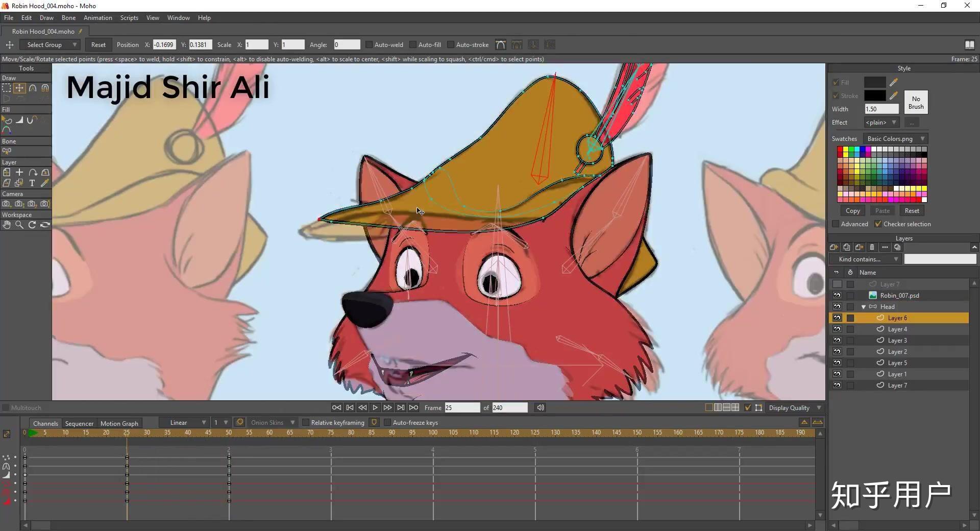The image size is (980, 531).
Task: Toggle the Checker selection checkbox
Action: pos(878,224)
